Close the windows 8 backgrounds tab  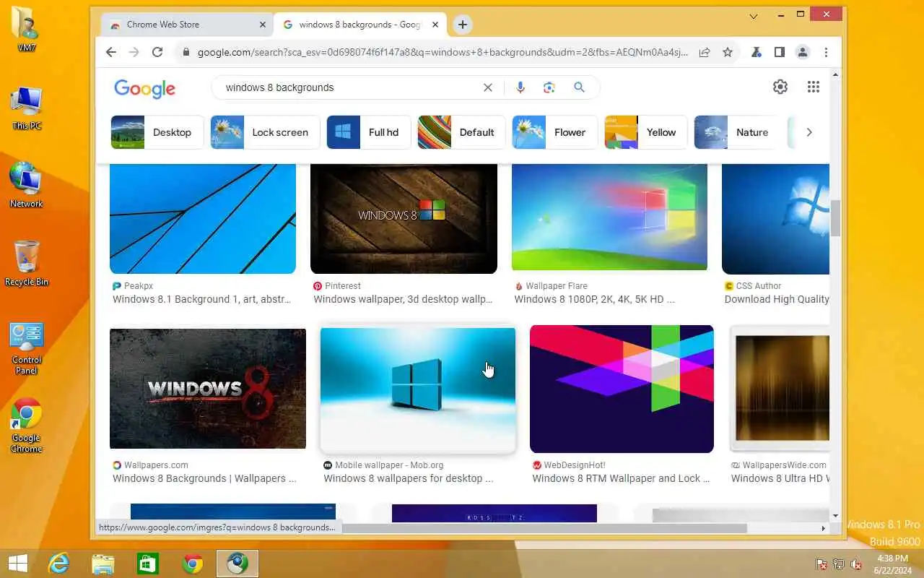[x=435, y=25]
